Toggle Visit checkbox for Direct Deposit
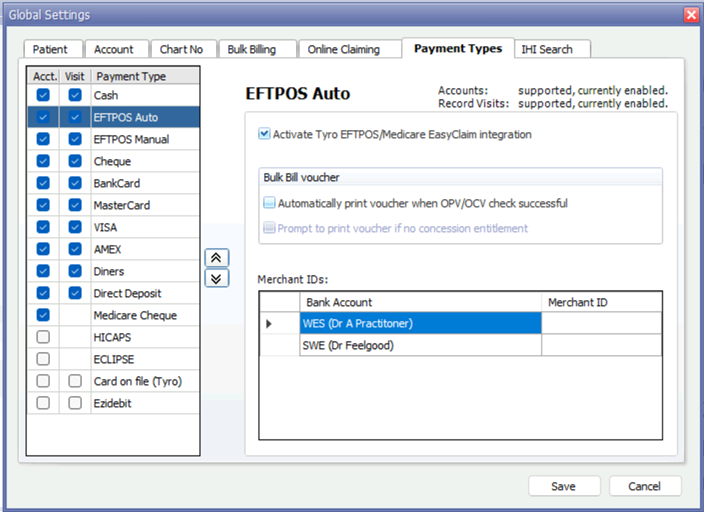 click(75, 293)
